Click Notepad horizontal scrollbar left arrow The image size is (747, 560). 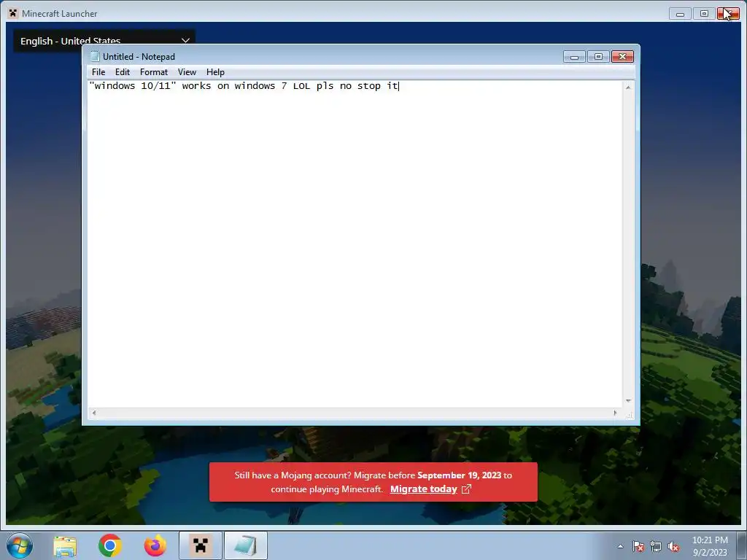point(94,413)
